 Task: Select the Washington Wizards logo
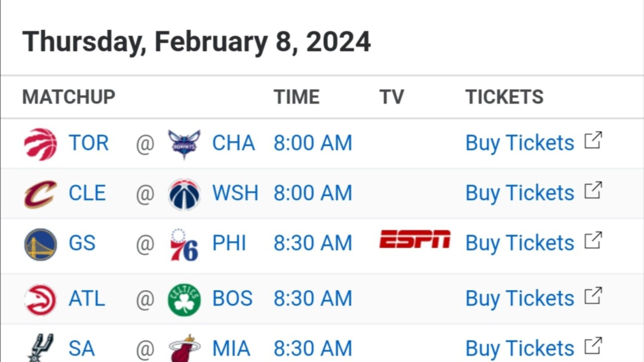(184, 194)
